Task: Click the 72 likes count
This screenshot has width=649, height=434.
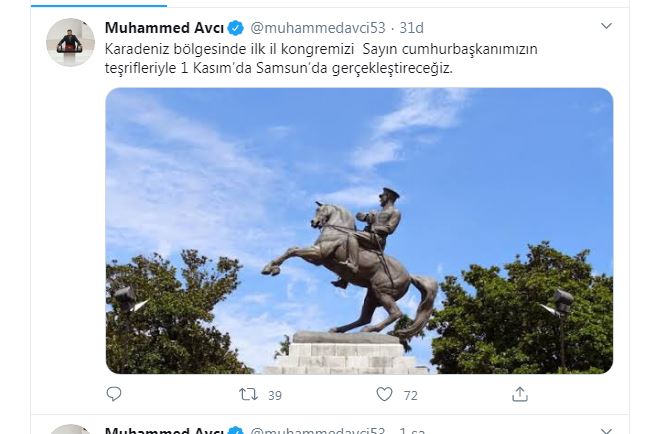Action: pos(411,396)
